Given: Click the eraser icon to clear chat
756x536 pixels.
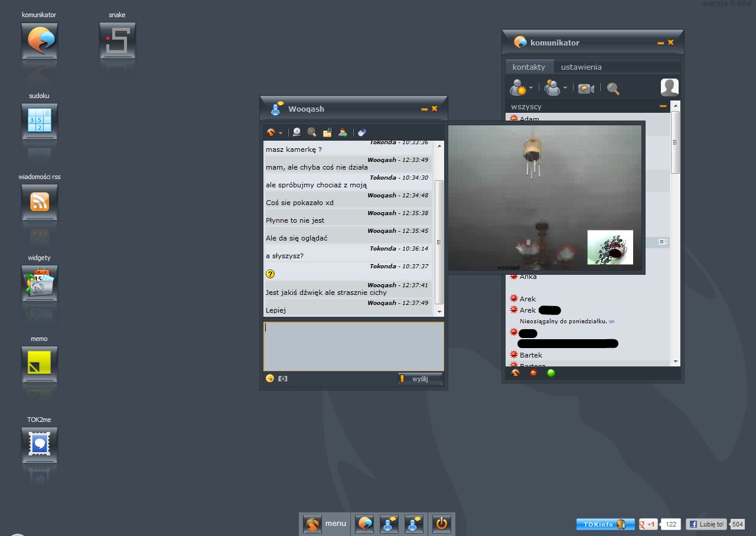Looking at the screenshot, I should pyautogui.click(x=362, y=132).
